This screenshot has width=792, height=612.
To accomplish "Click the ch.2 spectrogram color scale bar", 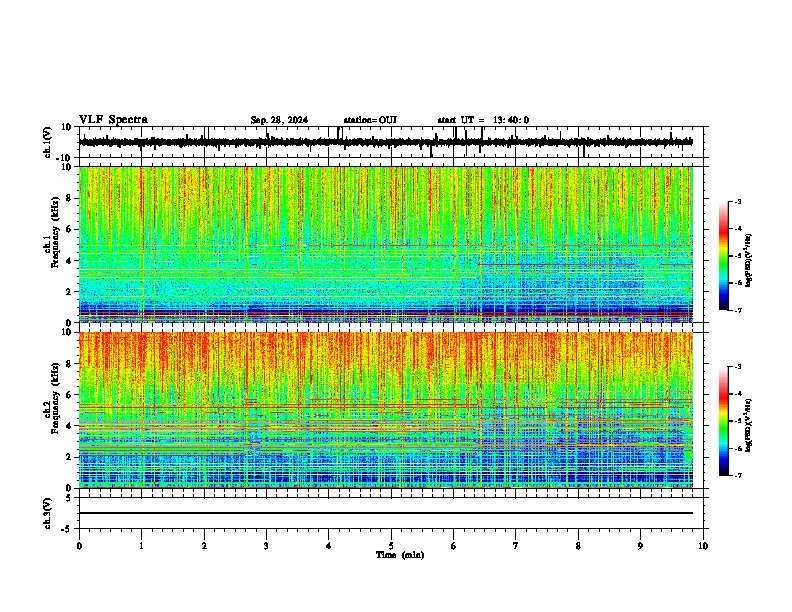I will pyautogui.click(x=723, y=421).
